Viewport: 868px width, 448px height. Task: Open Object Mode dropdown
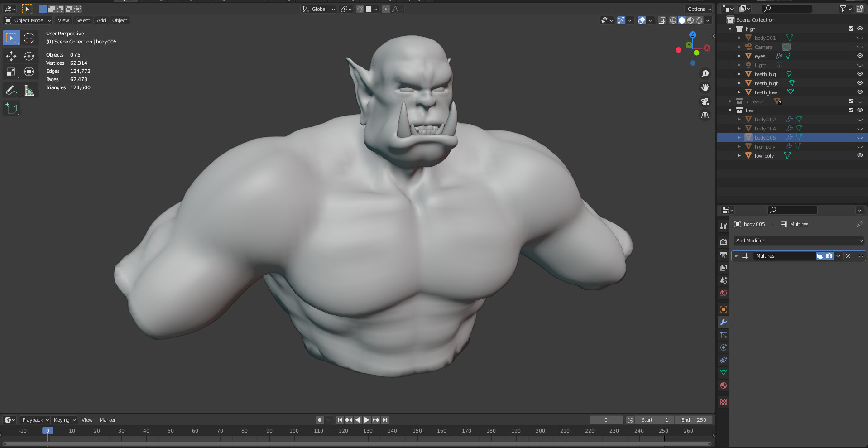[x=28, y=20]
